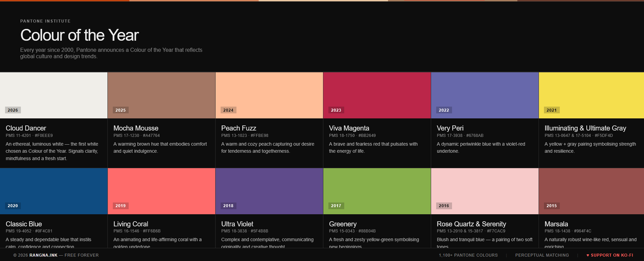
Task: Click the Pantone Institute label
Action: coord(45,21)
